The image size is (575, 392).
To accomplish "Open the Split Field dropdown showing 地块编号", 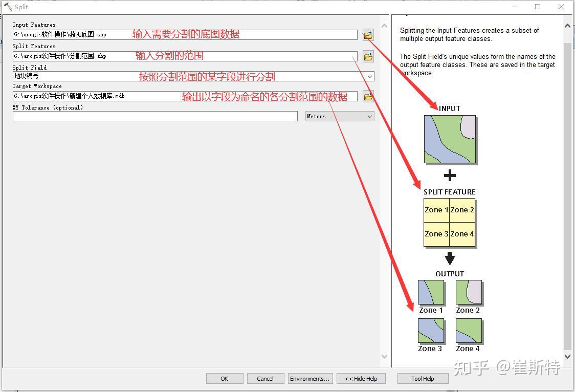I will tap(369, 76).
